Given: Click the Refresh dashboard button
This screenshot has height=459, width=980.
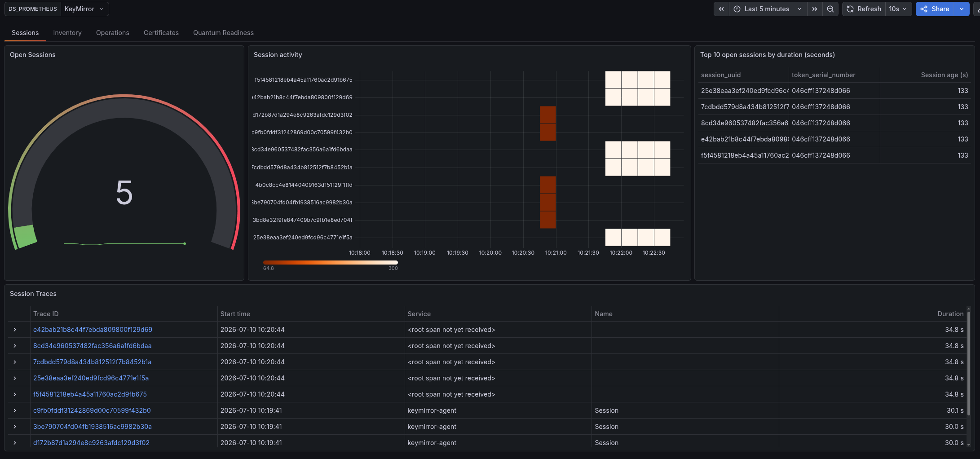Looking at the screenshot, I should click(864, 9).
